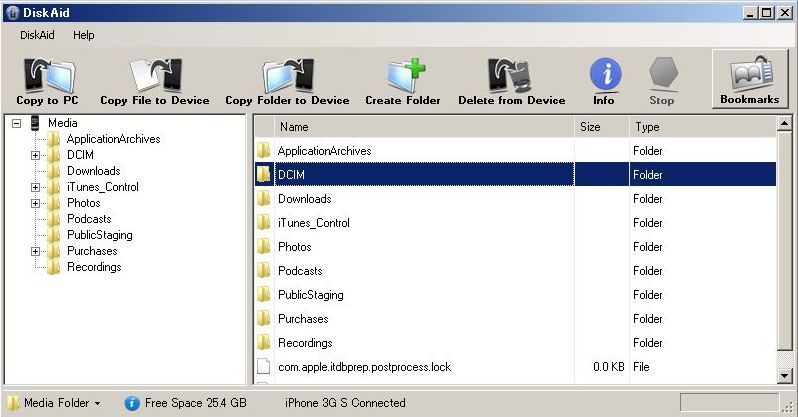Click iPhone 3G S Connected status text
798x417 pixels.
coord(345,403)
